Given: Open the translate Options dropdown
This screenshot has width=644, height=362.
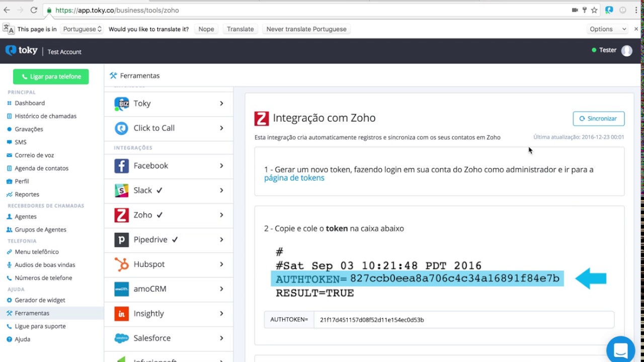Looking at the screenshot, I should [x=608, y=29].
